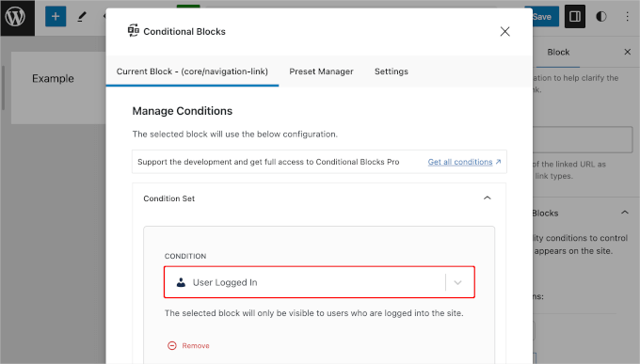Click the Pro support notice text
The image size is (640, 364).
tap(268, 162)
